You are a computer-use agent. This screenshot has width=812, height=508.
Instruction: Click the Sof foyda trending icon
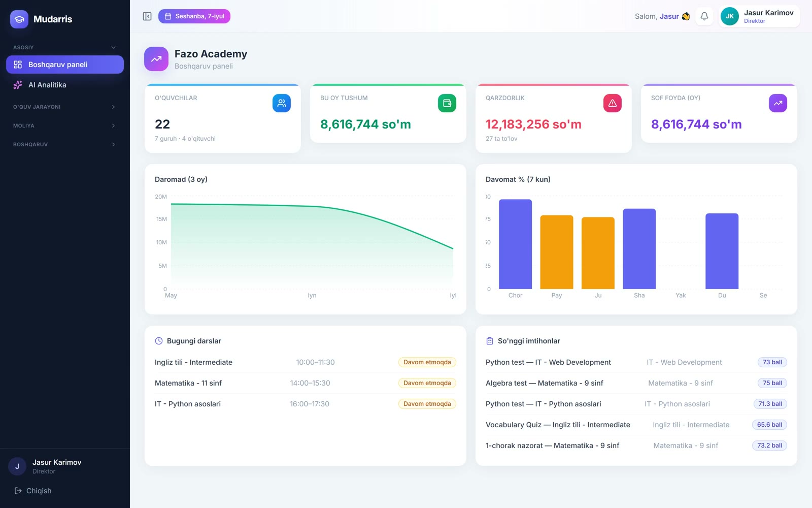pos(778,103)
